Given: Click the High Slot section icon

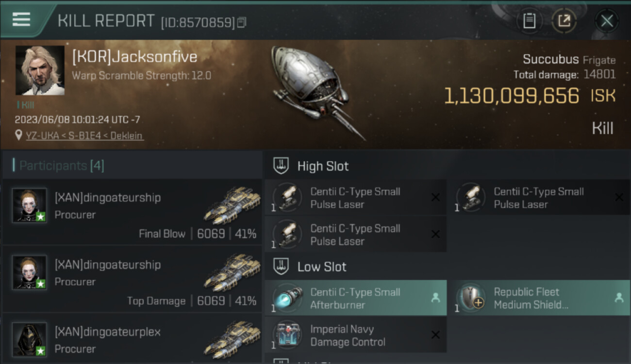Looking at the screenshot, I should click(x=281, y=166).
